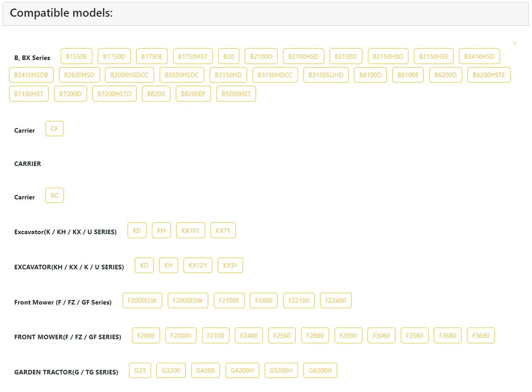Choose the B1750HST model tag
This screenshot has height=392, width=532.
coord(193,56)
